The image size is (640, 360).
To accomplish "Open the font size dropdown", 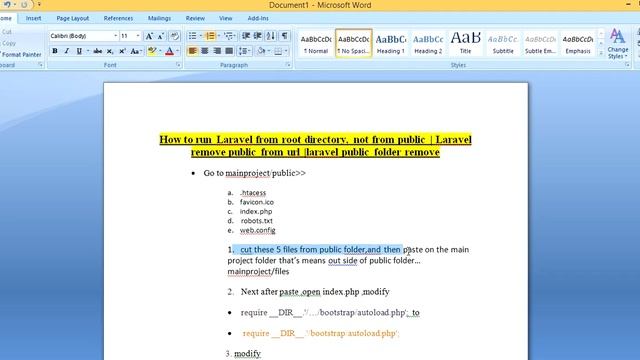I will coord(138,36).
